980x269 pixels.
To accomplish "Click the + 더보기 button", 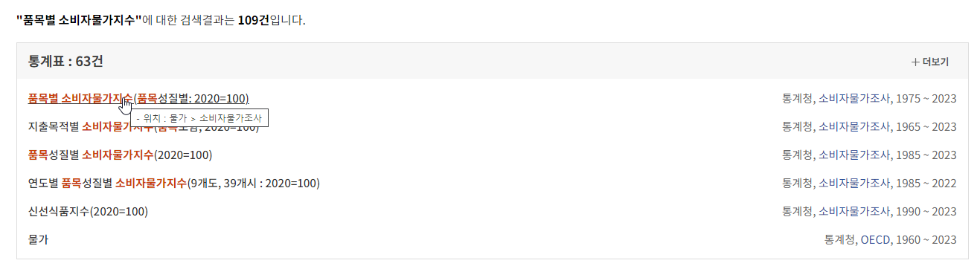I will (x=929, y=62).
